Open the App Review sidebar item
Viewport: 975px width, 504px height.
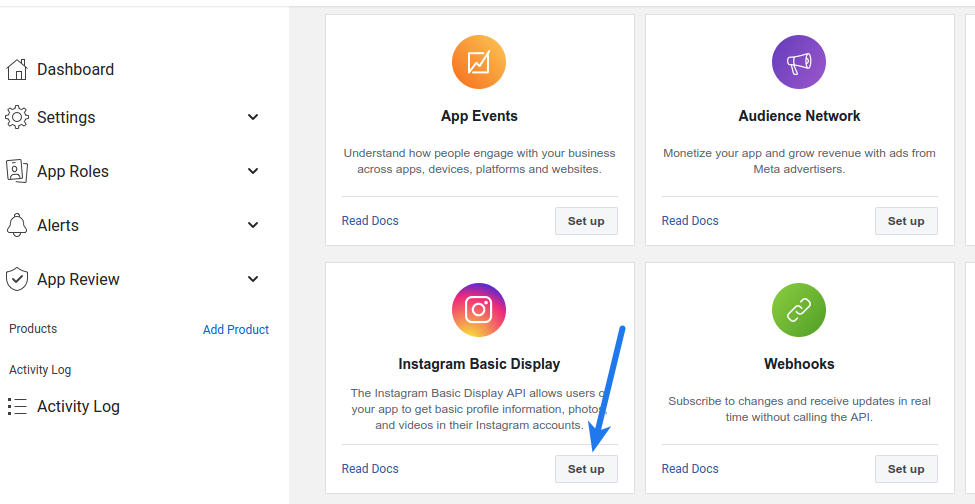point(78,280)
